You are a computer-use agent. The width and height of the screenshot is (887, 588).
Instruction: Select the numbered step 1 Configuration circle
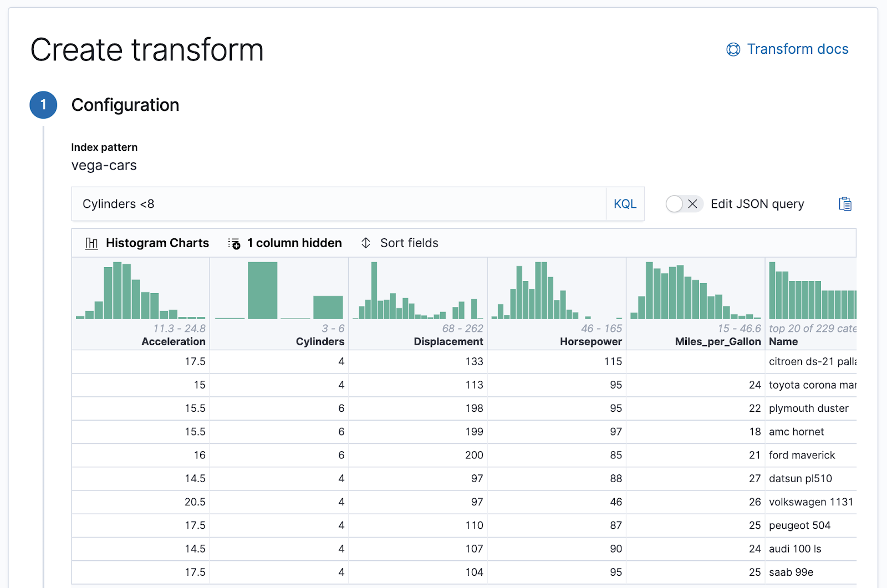tap(43, 105)
